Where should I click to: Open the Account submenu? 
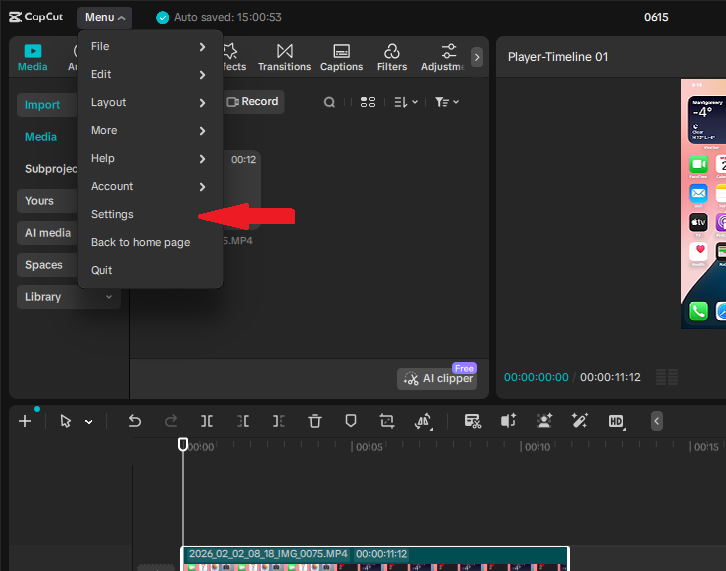click(150, 186)
